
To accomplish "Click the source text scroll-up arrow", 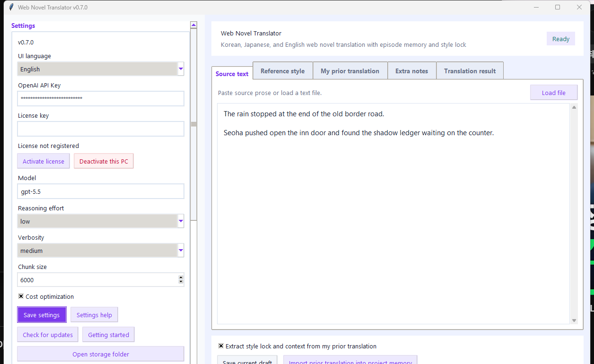I will (574, 107).
